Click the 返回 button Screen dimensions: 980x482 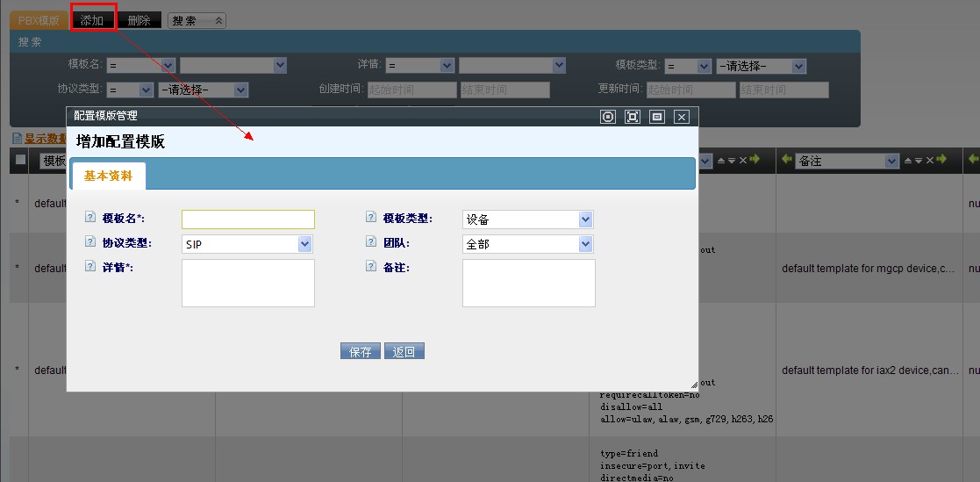(x=404, y=351)
